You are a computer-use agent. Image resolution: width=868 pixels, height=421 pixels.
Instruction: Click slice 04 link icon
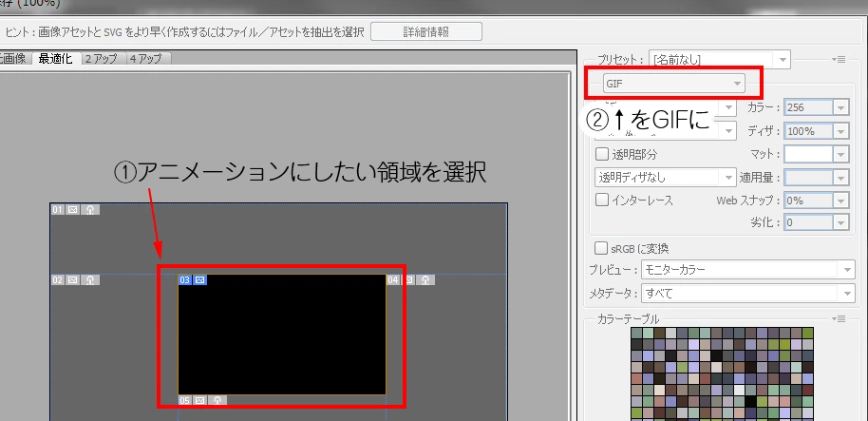(425, 279)
